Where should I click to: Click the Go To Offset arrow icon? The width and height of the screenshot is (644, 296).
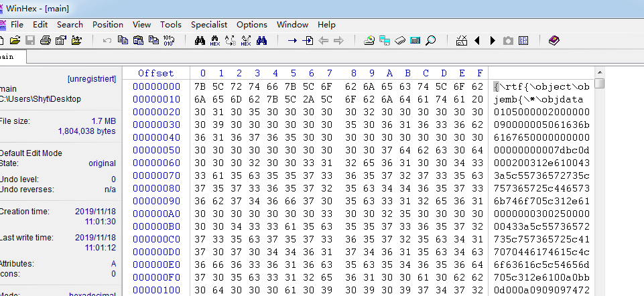click(292, 40)
